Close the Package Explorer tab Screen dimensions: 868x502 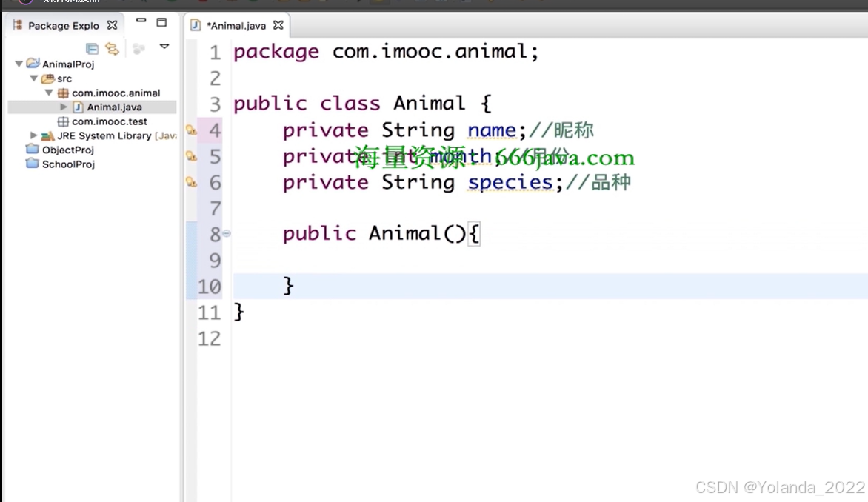point(113,25)
